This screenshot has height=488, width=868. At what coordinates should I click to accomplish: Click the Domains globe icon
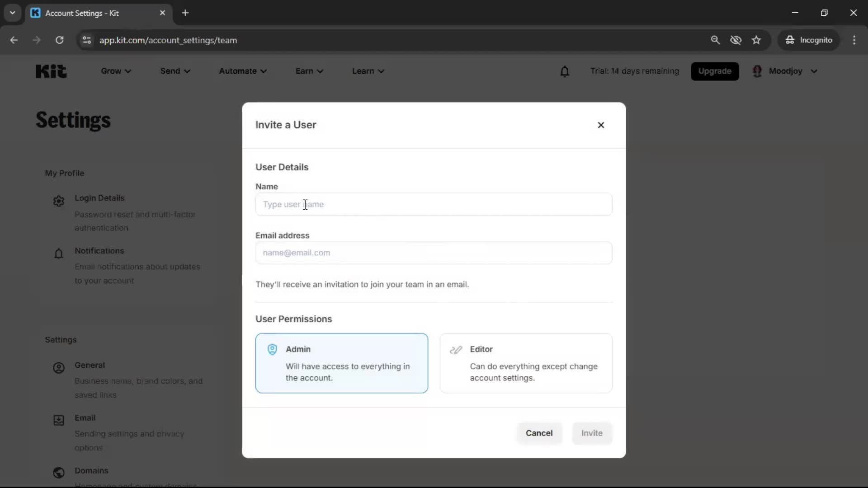click(58, 473)
